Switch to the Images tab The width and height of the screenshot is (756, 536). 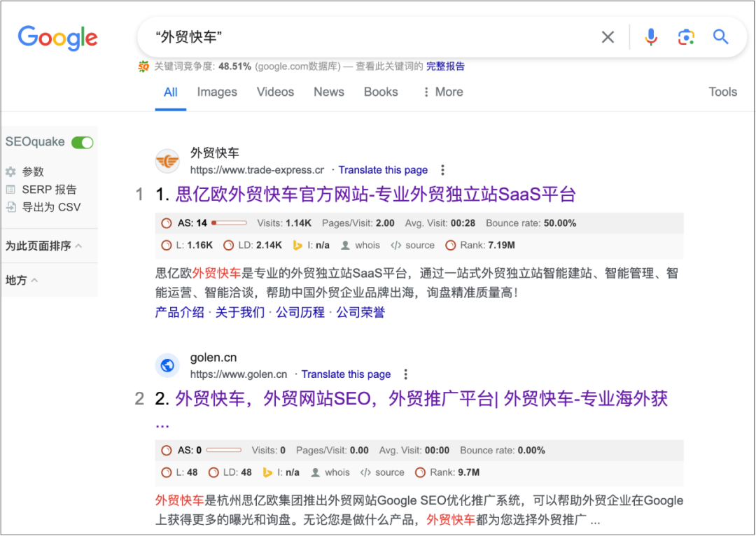[x=217, y=92]
